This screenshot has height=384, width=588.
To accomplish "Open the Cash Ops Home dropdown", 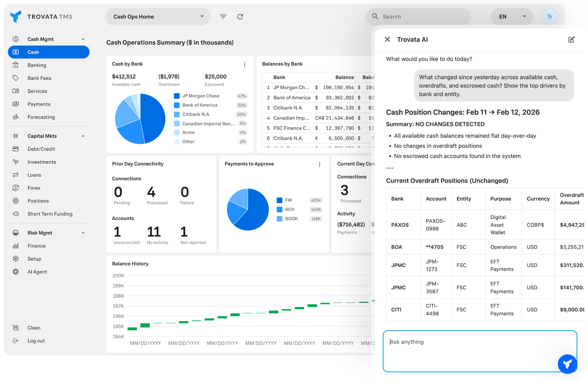I will [158, 17].
